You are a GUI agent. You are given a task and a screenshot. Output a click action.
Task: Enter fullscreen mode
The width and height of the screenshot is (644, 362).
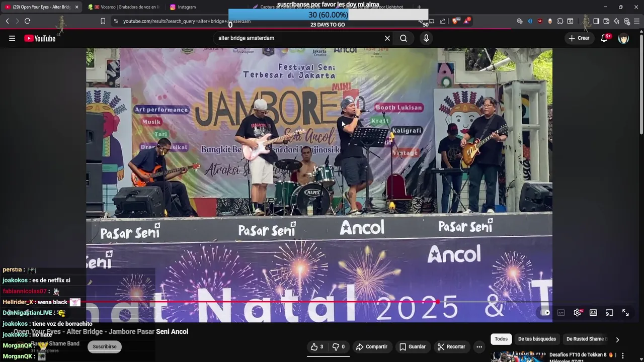pyautogui.click(x=625, y=313)
